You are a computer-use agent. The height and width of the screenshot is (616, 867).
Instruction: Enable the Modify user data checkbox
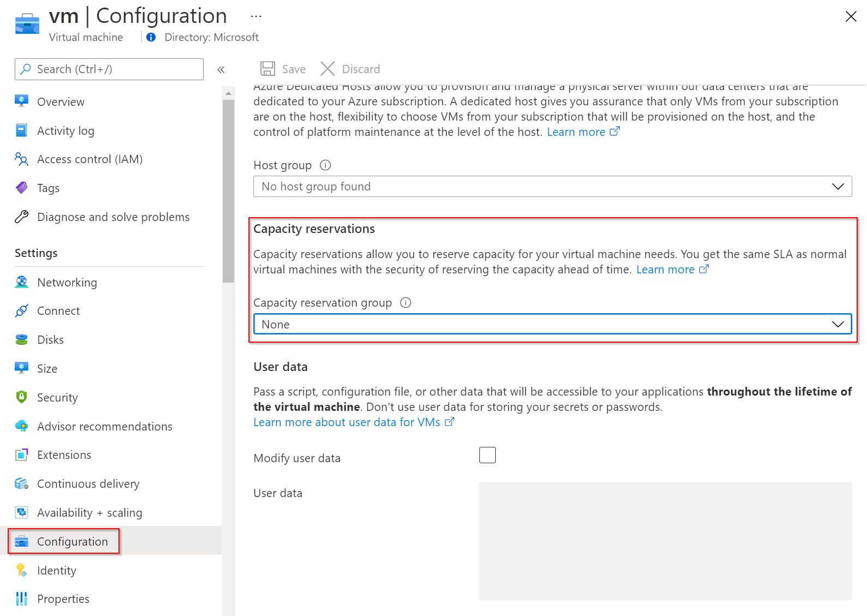click(x=487, y=455)
